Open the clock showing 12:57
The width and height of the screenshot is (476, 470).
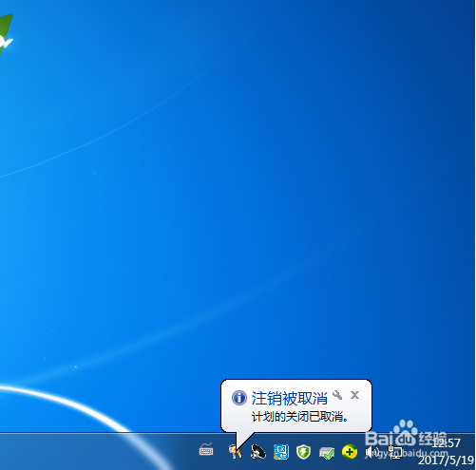coord(447,442)
